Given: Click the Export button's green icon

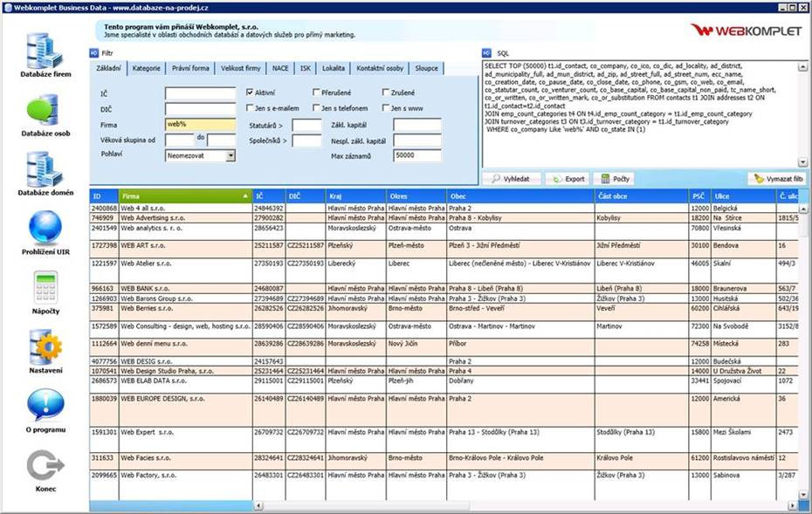Looking at the screenshot, I should pyautogui.click(x=557, y=179).
